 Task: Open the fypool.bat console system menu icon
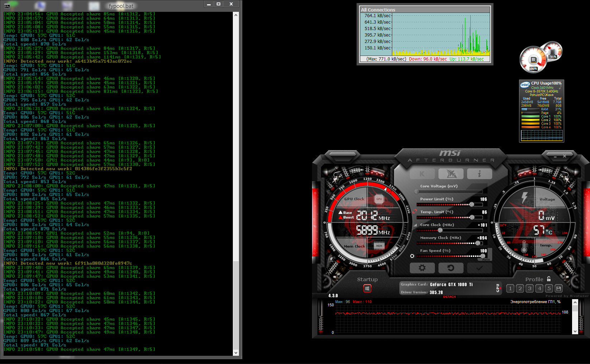pyautogui.click(x=7, y=5)
